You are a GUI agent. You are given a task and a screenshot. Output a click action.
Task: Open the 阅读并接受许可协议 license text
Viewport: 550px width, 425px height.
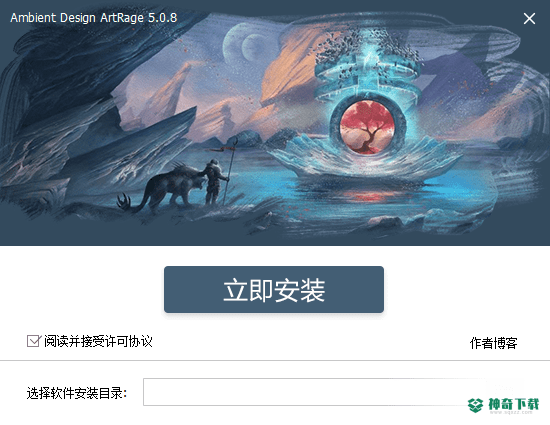coord(98,341)
